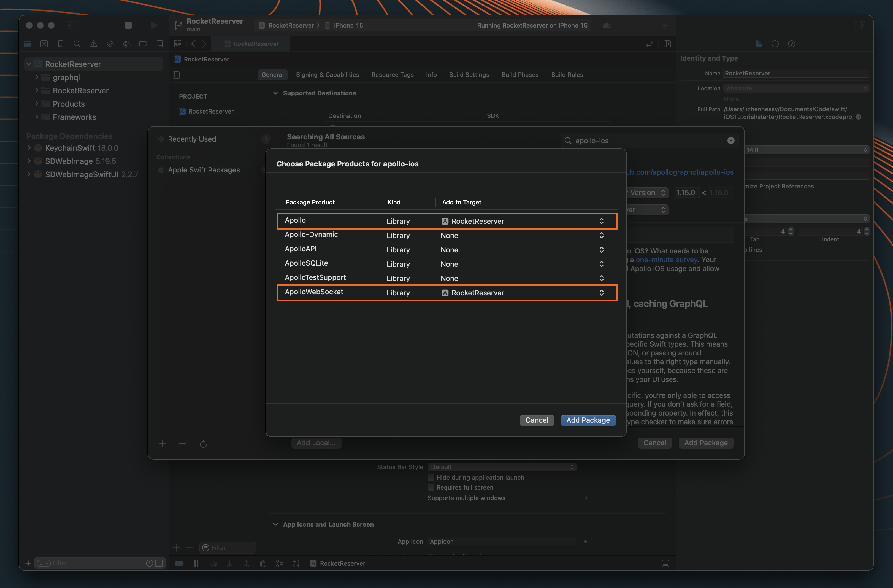Open the Quick Help inspector icon
The width and height of the screenshot is (893, 588).
pos(791,44)
